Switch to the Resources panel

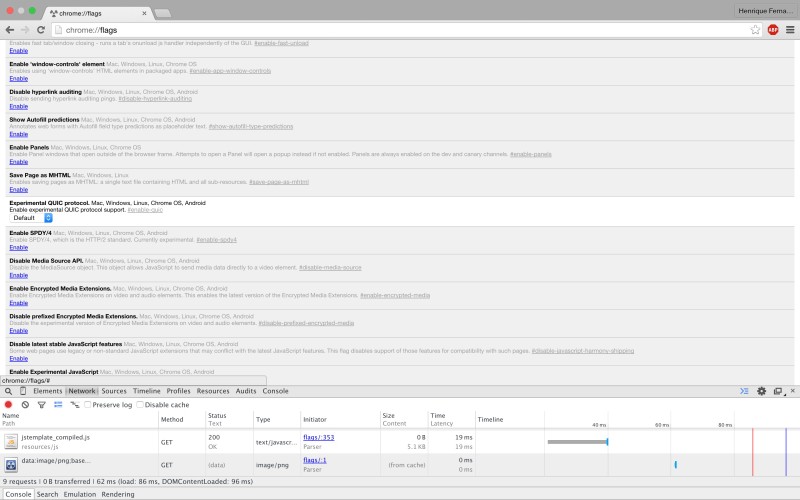pos(213,391)
